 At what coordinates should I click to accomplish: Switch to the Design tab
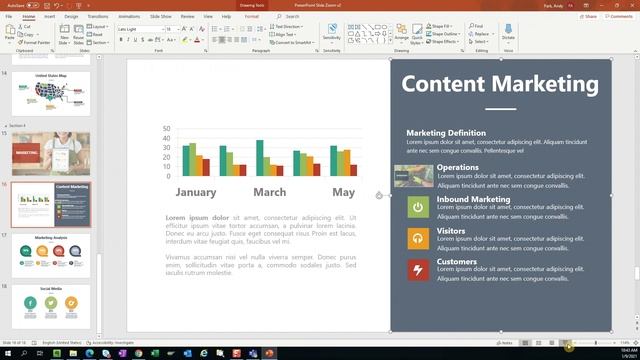pos(71,16)
